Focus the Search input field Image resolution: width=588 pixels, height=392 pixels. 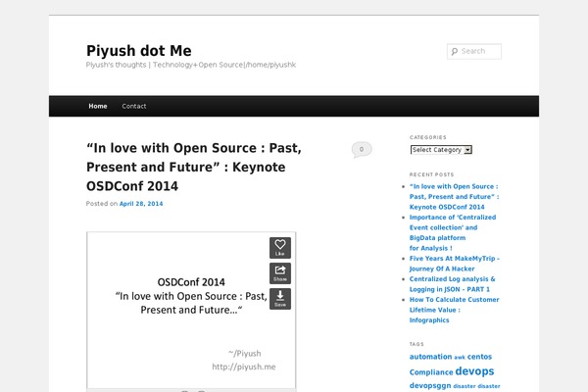tap(474, 51)
